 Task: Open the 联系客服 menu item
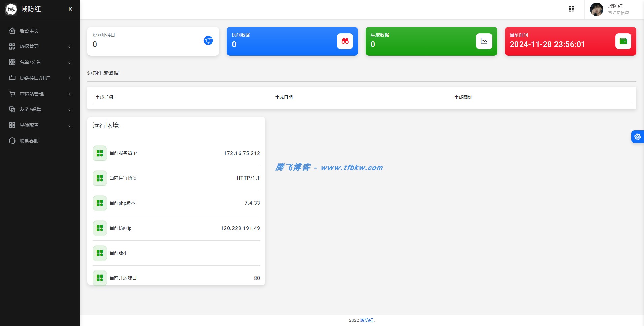coord(40,141)
